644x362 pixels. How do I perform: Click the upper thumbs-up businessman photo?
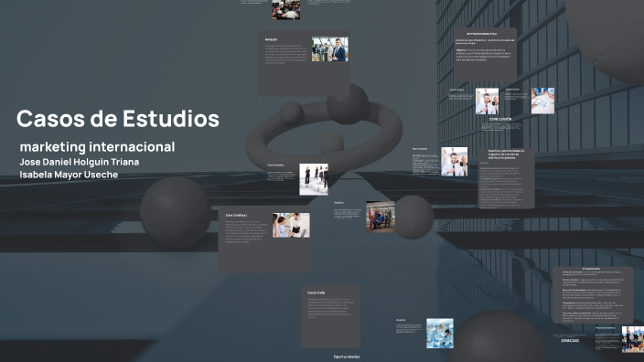click(x=487, y=101)
